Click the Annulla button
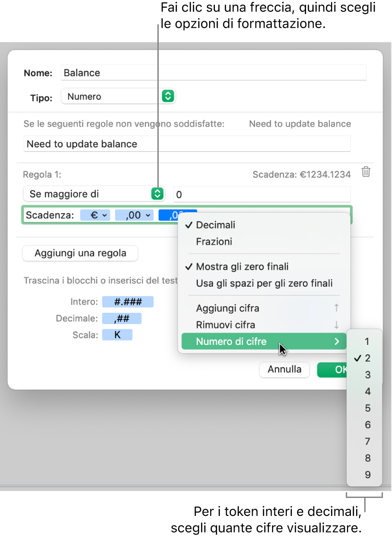This screenshot has height=540, width=392. (284, 369)
